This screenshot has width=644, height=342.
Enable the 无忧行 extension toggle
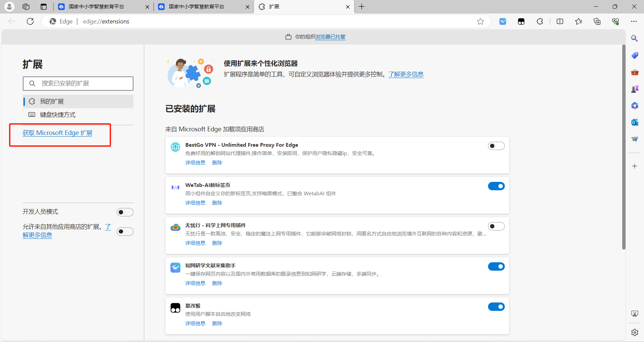pyautogui.click(x=496, y=226)
